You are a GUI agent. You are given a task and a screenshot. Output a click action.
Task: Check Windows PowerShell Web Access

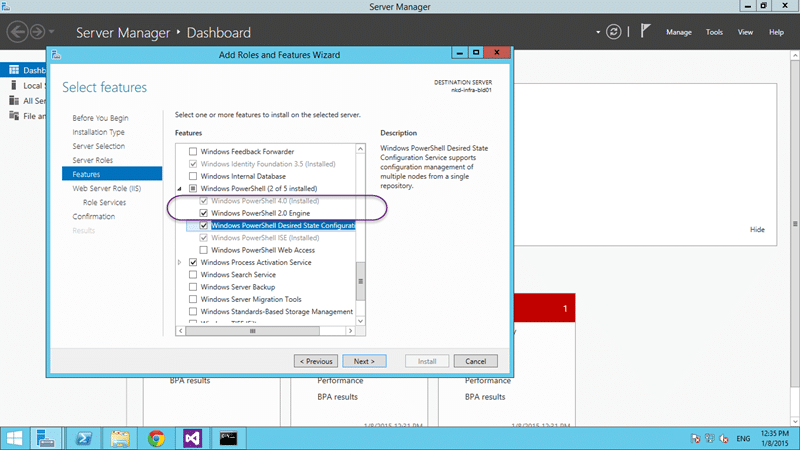pyautogui.click(x=204, y=250)
